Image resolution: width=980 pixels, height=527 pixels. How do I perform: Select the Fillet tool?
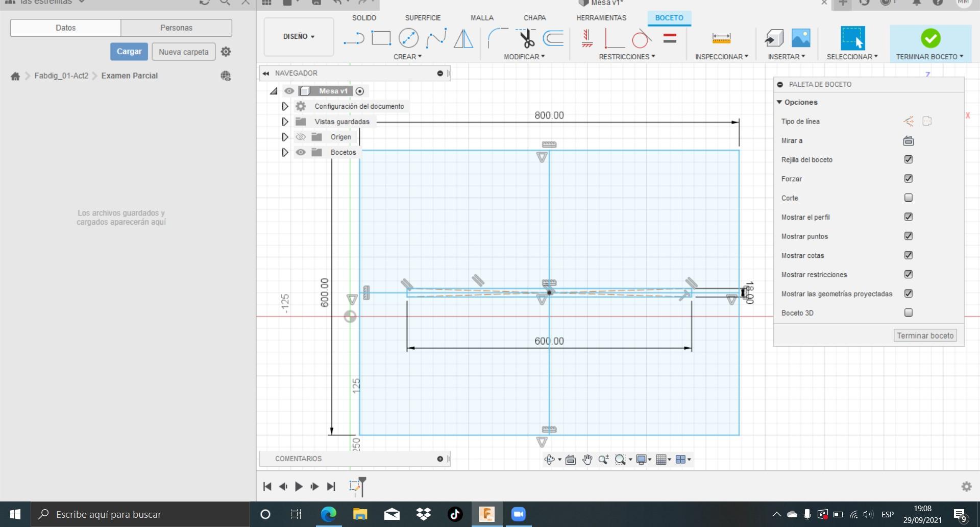pos(498,38)
